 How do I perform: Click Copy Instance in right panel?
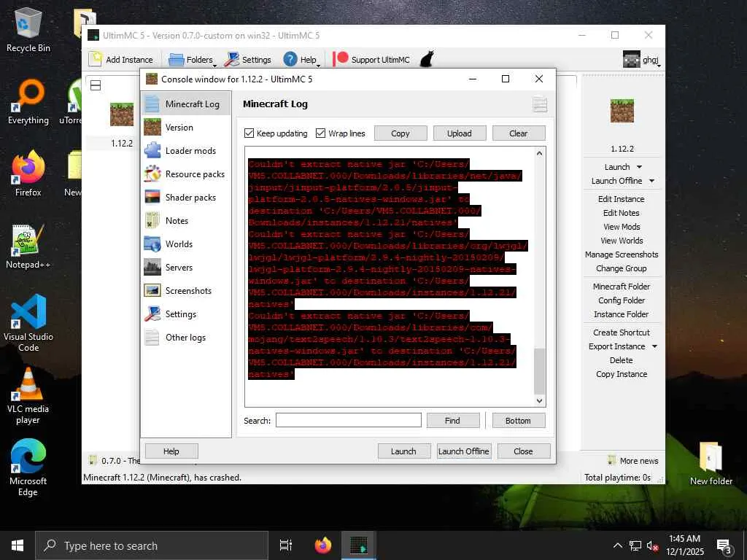click(622, 374)
